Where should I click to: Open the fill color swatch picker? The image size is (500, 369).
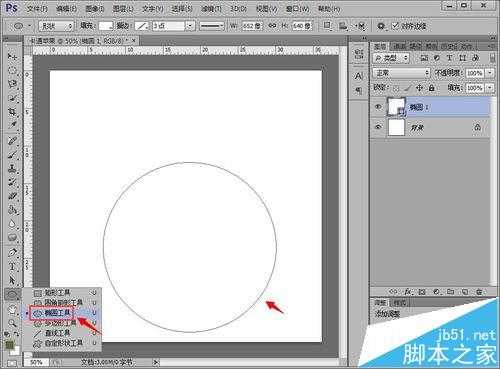106,26
